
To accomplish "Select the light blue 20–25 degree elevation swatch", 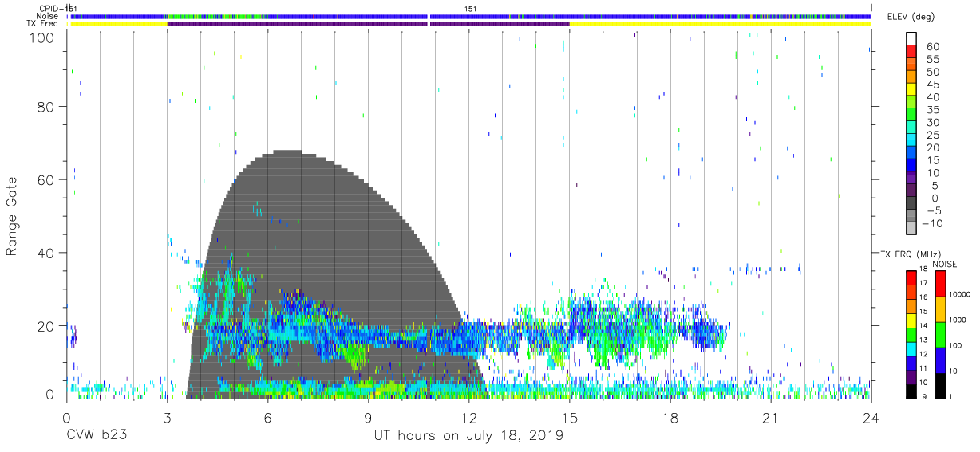I will click(911, 141).
